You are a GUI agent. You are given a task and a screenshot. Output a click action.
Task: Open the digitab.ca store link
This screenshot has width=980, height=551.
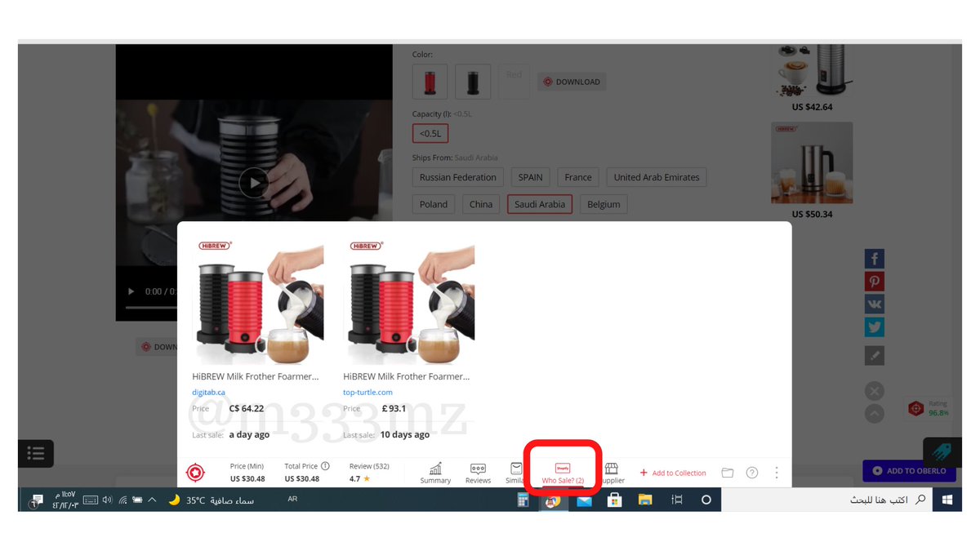click(209, 392)
